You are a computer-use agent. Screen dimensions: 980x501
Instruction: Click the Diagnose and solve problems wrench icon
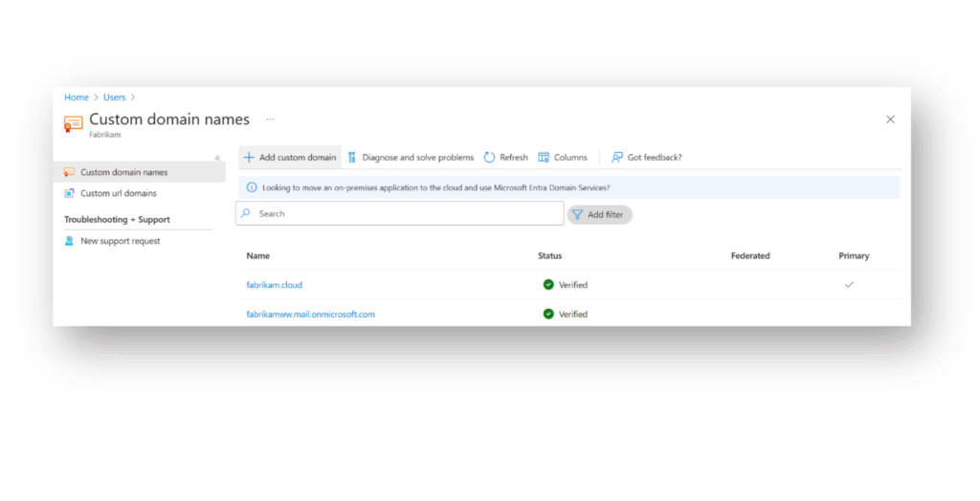[352, 158]
